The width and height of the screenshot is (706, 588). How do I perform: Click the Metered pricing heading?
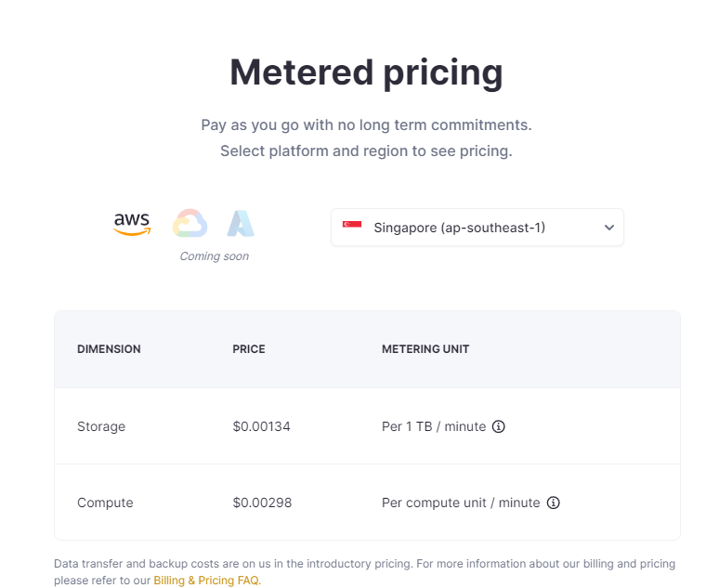(366, 72)
